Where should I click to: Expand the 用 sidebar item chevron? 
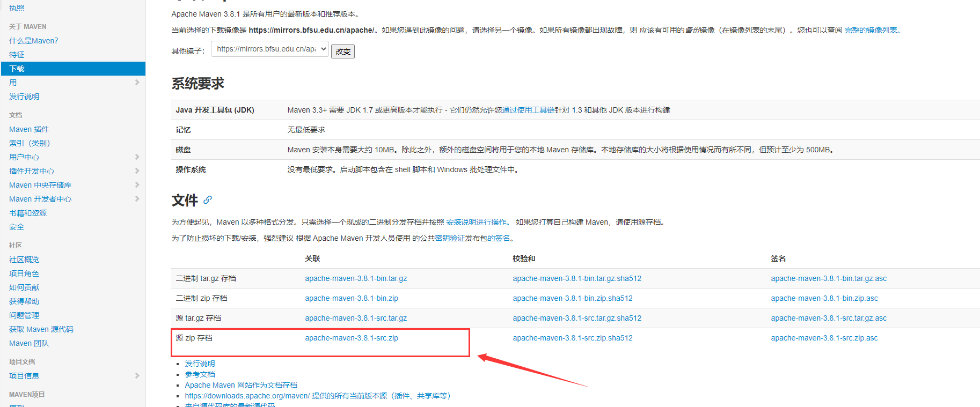point(137,83)
